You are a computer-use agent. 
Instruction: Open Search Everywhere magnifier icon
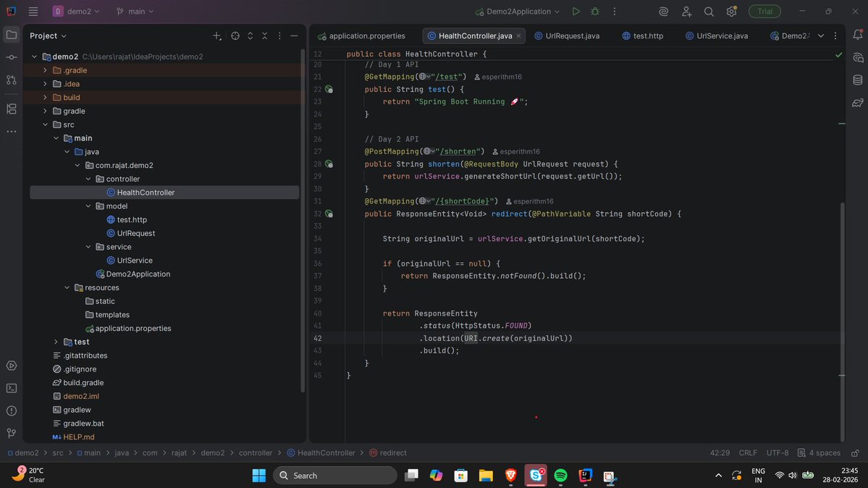click(709, 11)
